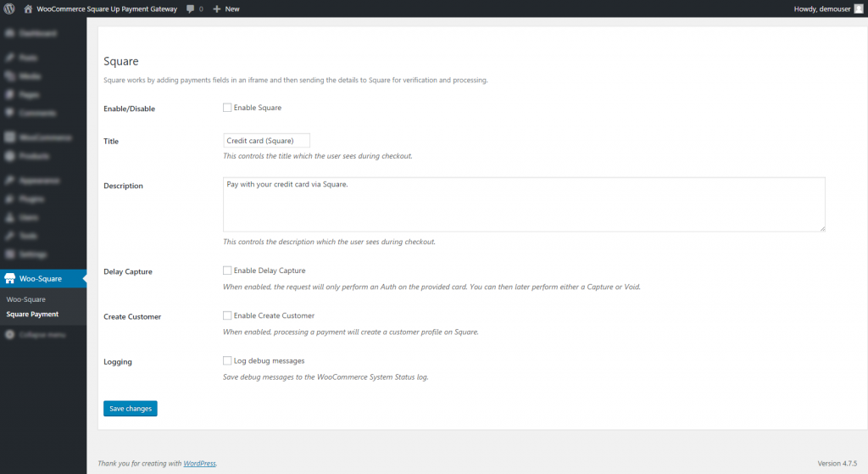This screenshot has height=474, width=868.
Task: Check Enable Delay Capture
Action: (227, 270)
